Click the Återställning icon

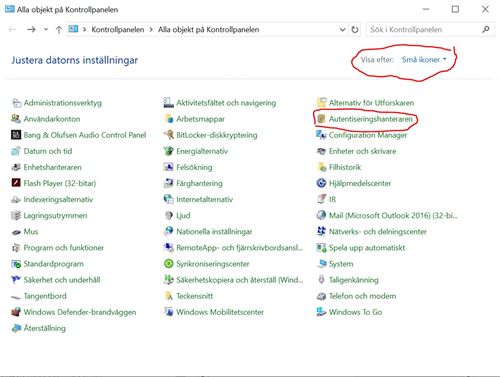coord(16,328)
